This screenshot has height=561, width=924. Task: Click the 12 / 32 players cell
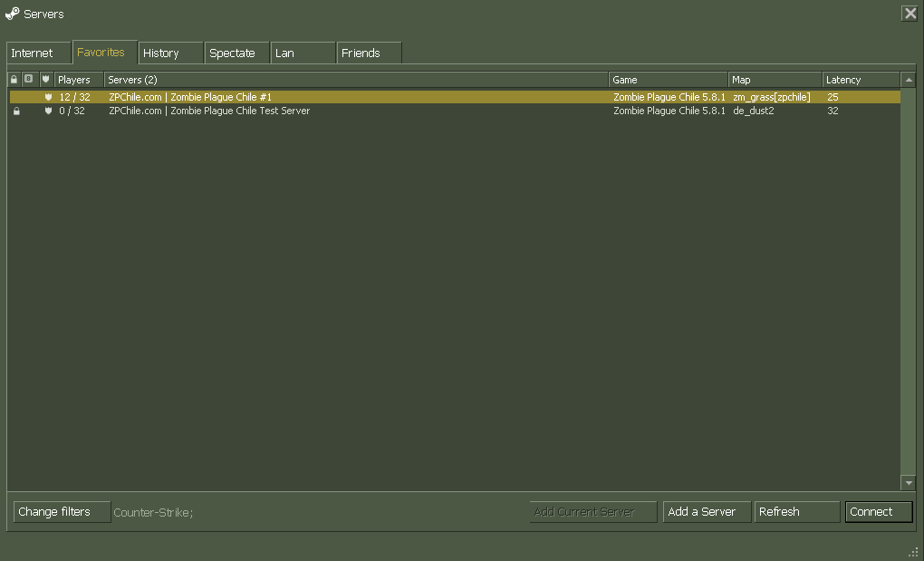pyautogui.click(x=75, y=97)
